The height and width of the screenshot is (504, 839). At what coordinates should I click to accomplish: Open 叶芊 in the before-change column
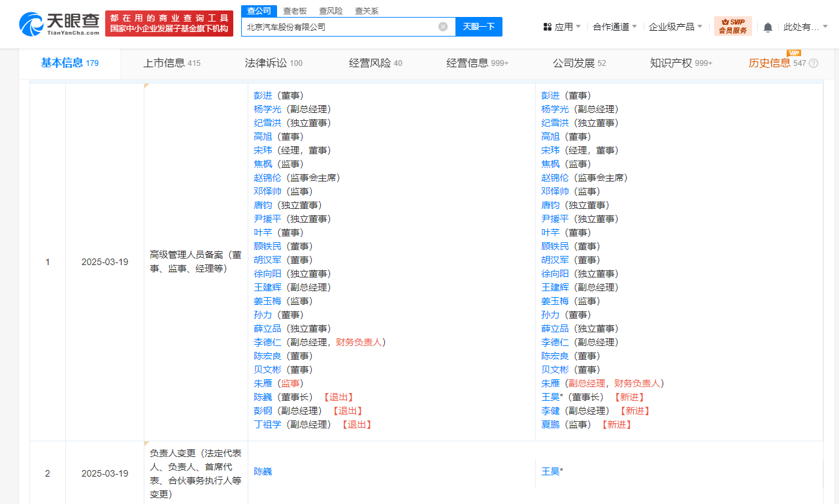tap(263, 232)
